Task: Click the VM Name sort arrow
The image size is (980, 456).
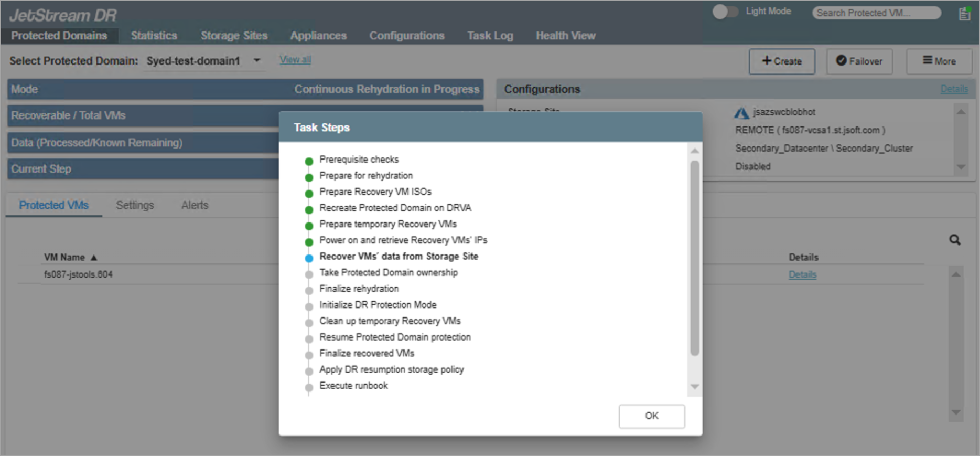Action: click(94, 258)
